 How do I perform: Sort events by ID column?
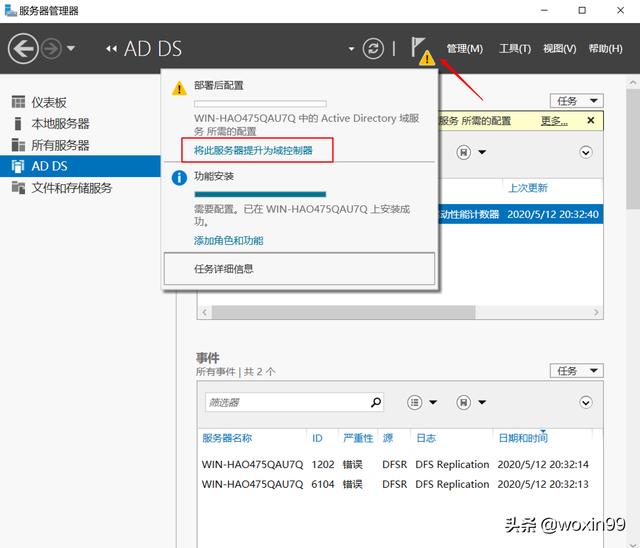coord(317,438)
